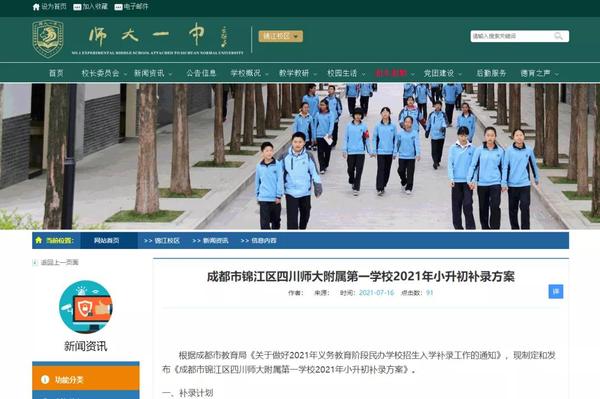Click the 新闻资讯 sidebar heading
Image resolution: width=600 pixels, height=399 pixels.
86,346
